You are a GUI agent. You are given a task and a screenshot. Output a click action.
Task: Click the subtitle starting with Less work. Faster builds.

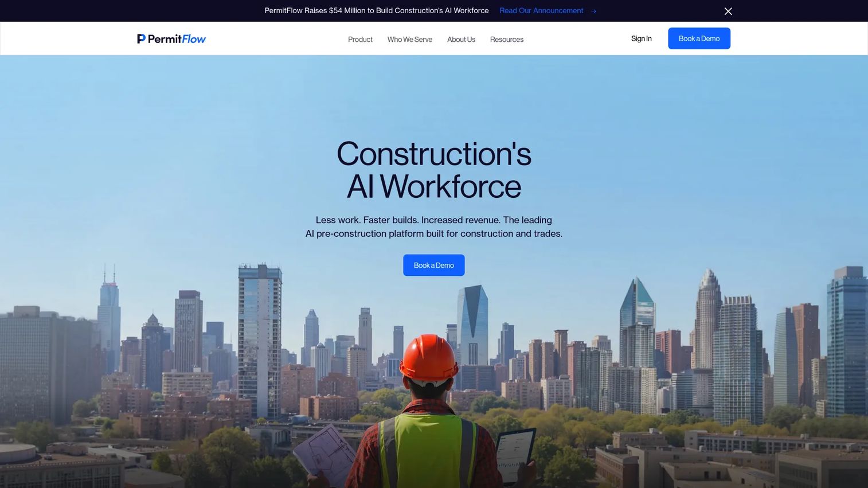[434, 227]
